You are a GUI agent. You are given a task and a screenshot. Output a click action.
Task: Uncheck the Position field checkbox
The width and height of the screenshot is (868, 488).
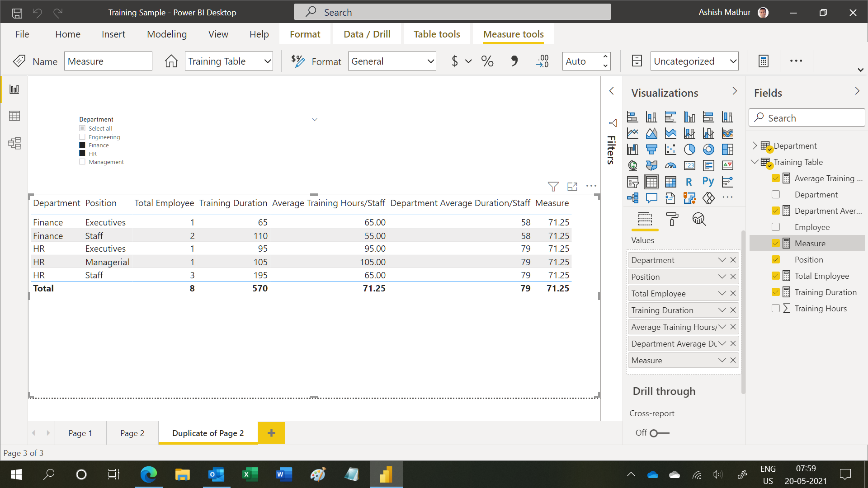776,260
